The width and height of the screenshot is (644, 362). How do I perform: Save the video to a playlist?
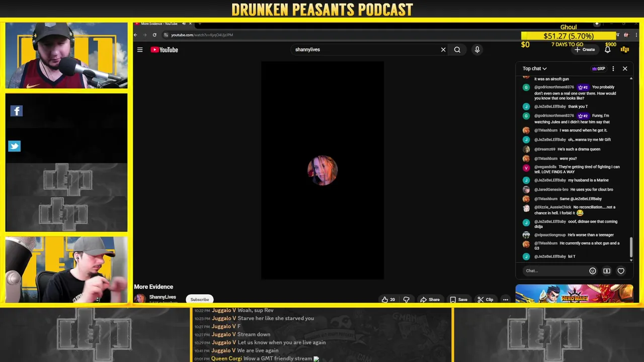458,299
